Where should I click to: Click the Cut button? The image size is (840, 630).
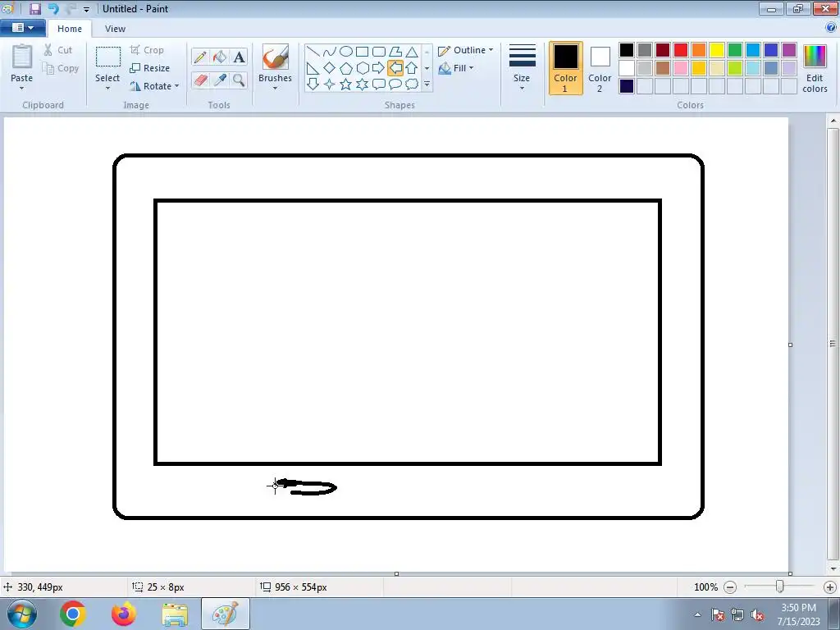click(58, 50)
